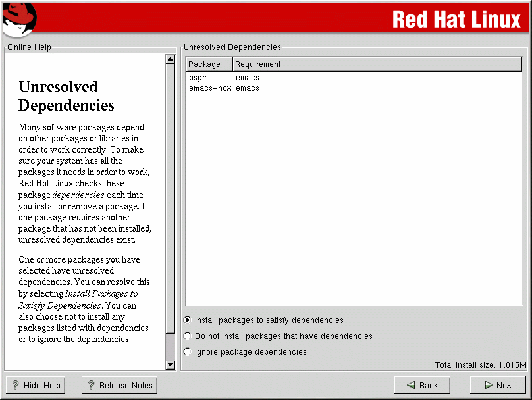Click the Total install size label
This screenshot has width=532, height=400.
(x=481, y=365)
